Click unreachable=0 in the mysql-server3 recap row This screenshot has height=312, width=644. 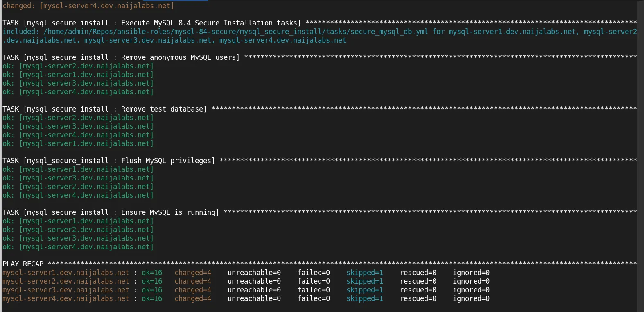click(x=254, y=290)
